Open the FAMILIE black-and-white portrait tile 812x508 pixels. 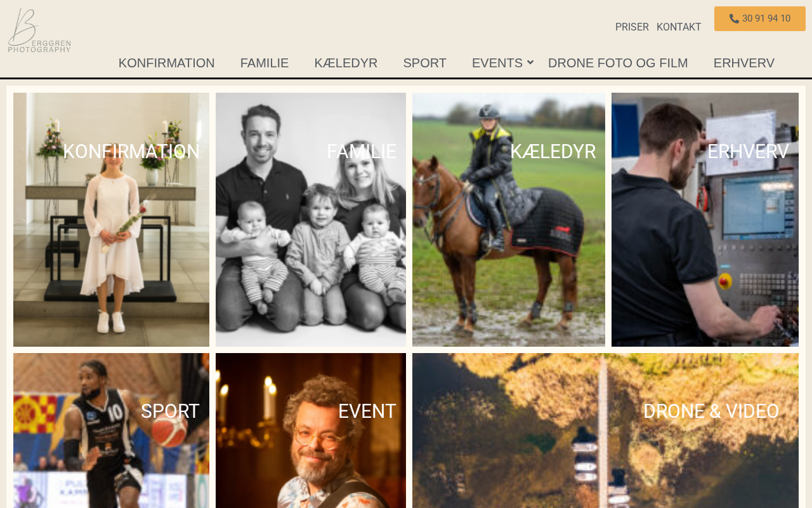point(311,220)
